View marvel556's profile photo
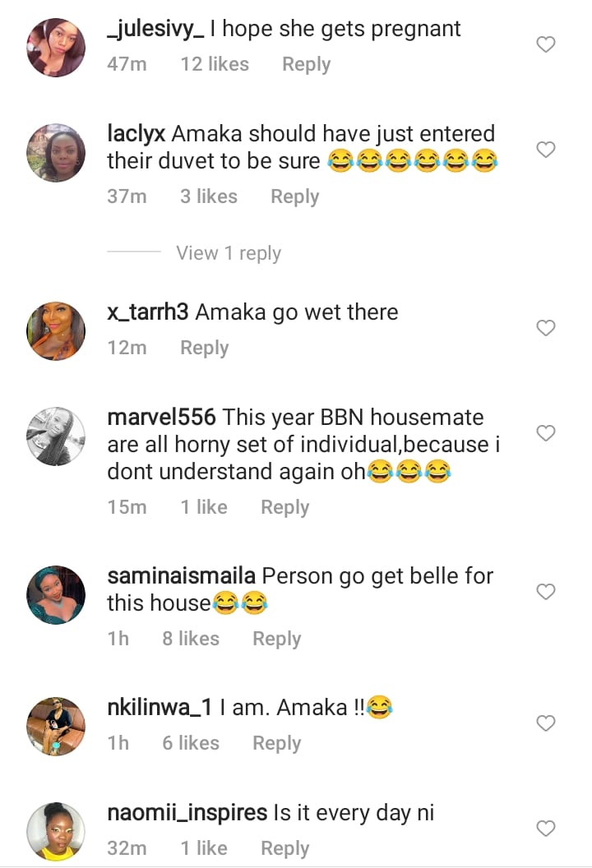592x868 pixels. tap(56, 436)
